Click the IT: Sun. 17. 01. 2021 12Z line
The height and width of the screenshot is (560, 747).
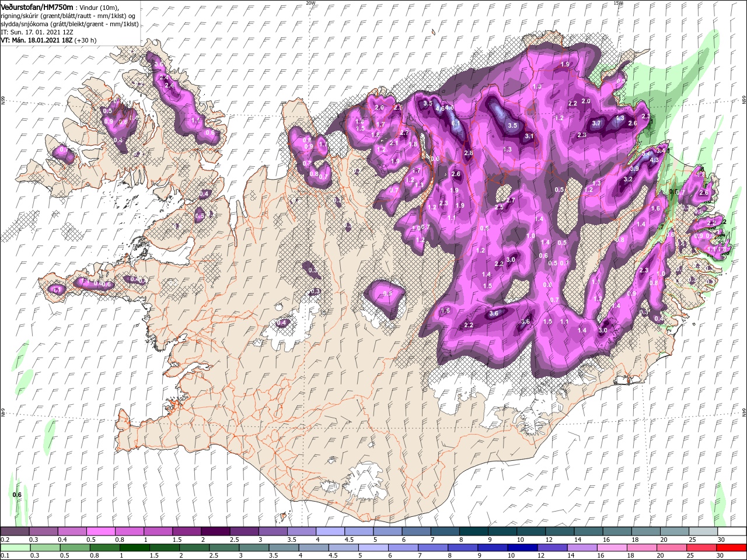[x=36, y=32]
